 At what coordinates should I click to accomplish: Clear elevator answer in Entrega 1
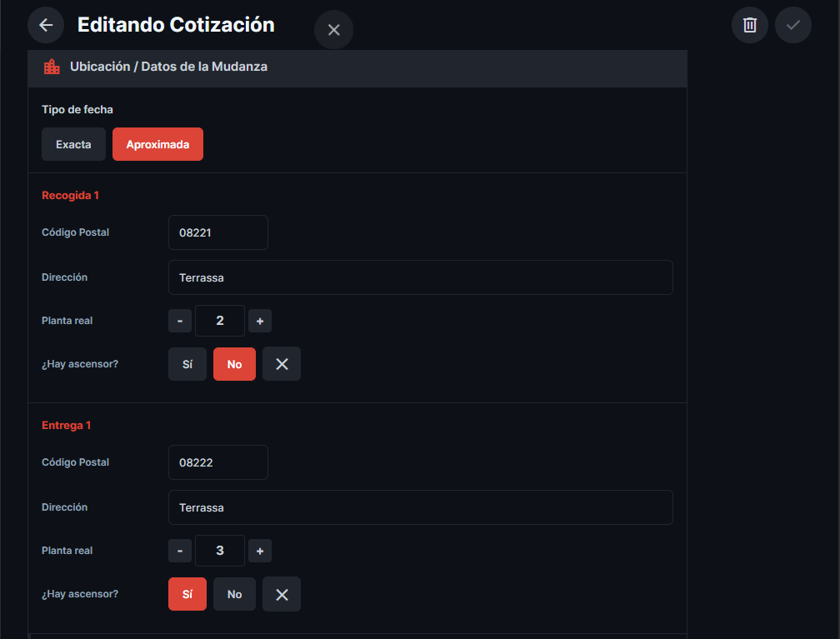282,594
